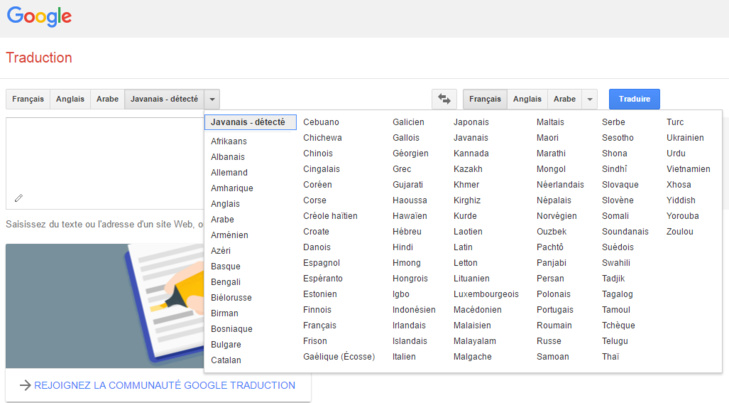Swap source and target languages

click(x=444, y=99)
